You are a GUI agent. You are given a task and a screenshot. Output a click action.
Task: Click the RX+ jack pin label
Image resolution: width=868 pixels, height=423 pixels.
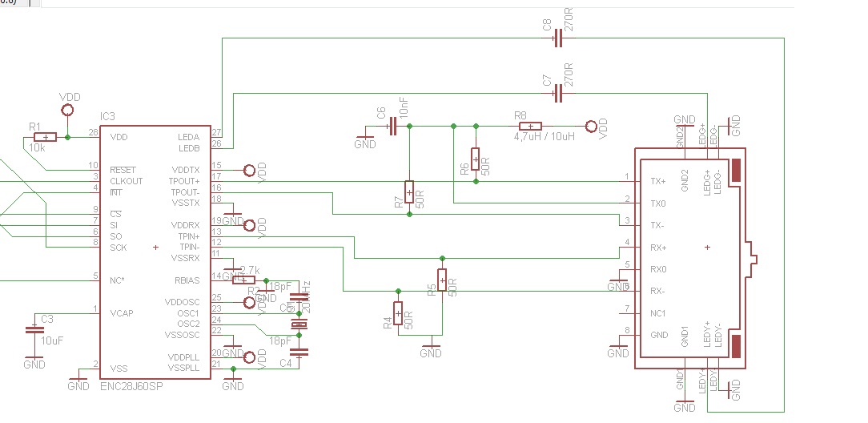(657, 248)
